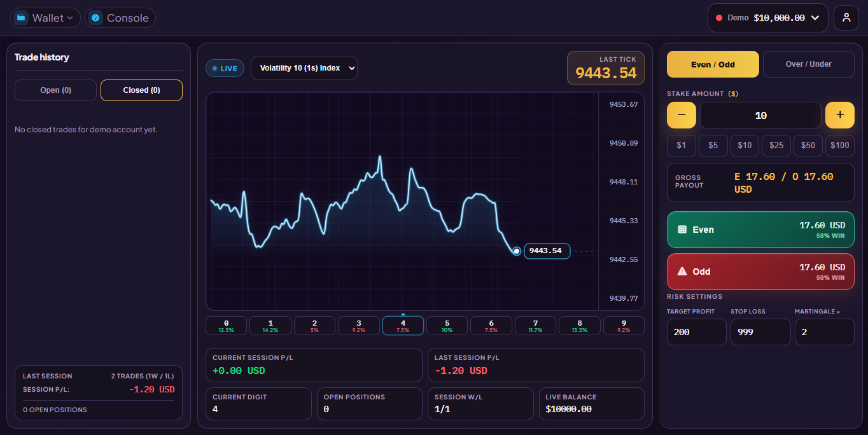Set stake with the $100 preset

(840, 146)
